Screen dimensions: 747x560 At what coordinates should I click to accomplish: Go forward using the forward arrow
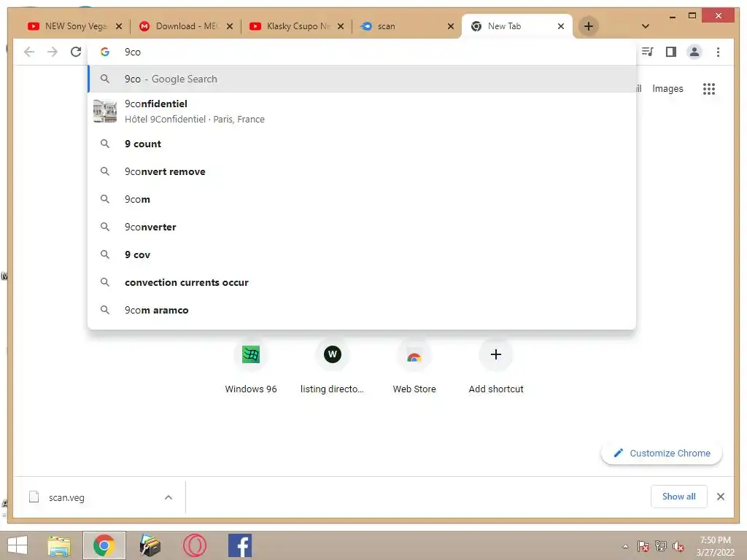tap(53, 52)
